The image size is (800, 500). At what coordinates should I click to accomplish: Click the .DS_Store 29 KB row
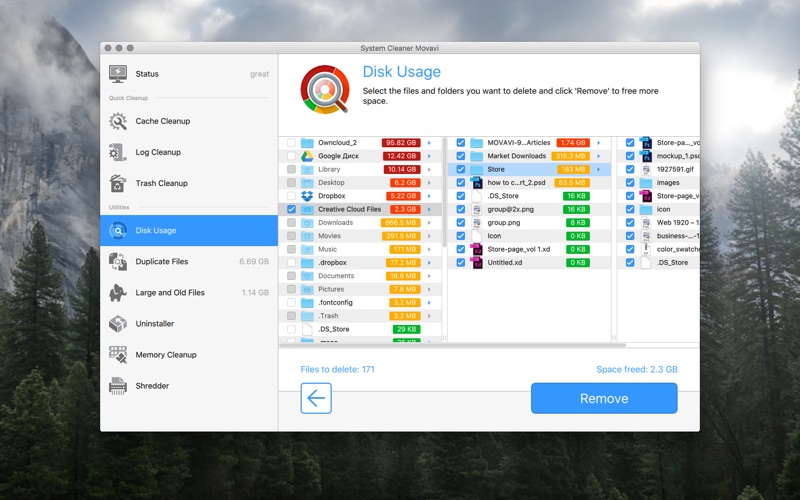coord(360,329)
